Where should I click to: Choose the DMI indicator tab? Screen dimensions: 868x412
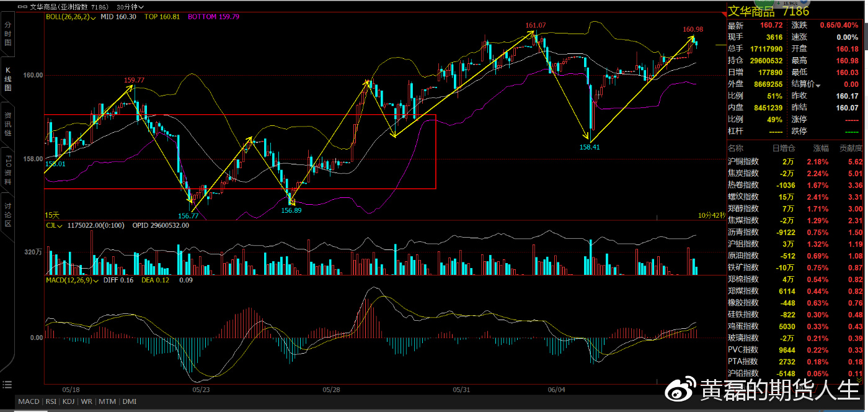pos(129,401)
